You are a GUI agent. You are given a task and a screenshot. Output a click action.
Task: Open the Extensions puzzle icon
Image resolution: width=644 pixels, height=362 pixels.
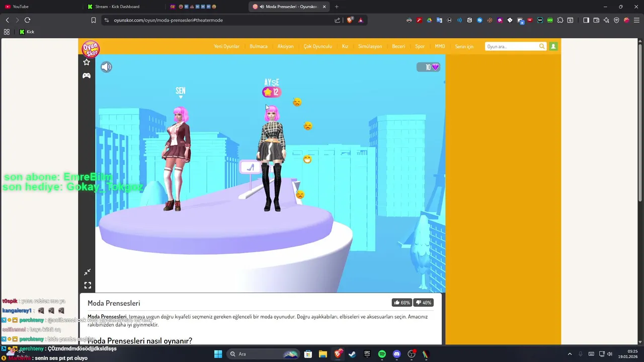tap(560, 20)
